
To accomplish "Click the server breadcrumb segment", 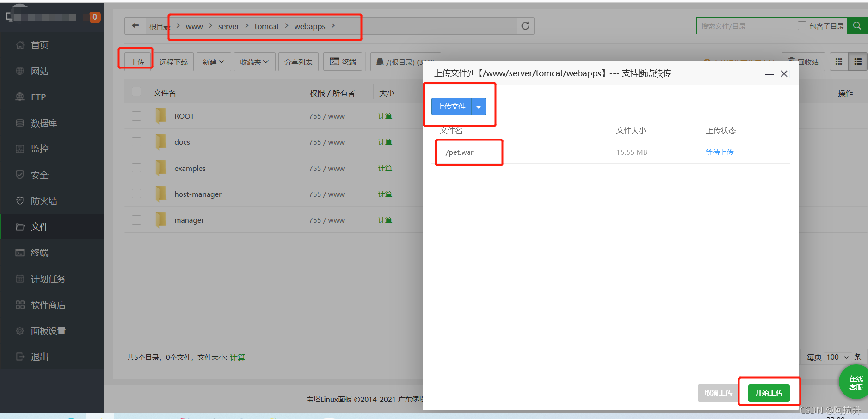I will coord(228,26).
